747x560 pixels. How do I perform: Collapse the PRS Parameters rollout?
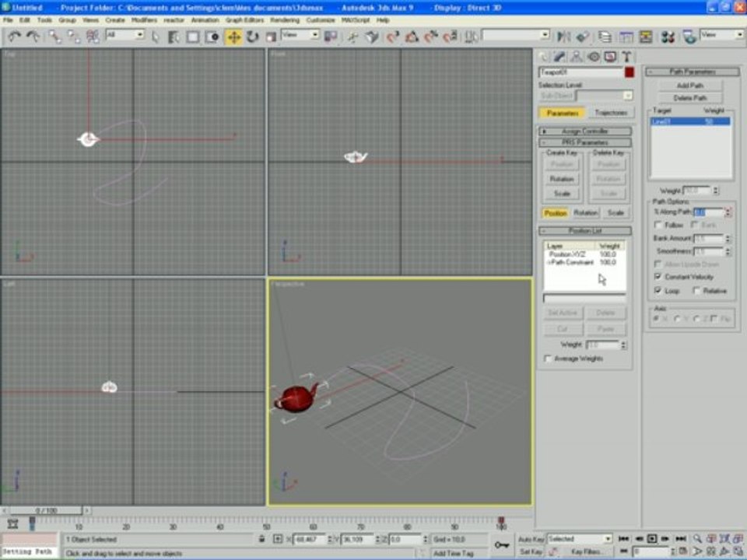tap(585, 142)
